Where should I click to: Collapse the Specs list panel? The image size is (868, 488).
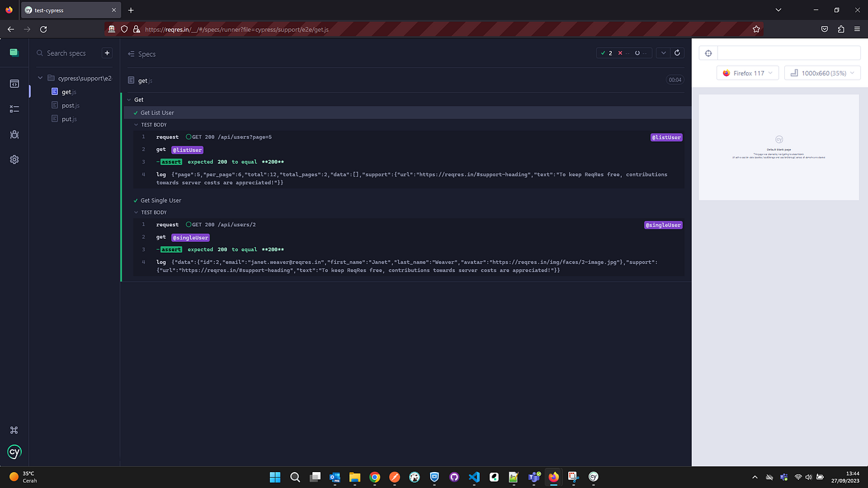pos(131,54)
